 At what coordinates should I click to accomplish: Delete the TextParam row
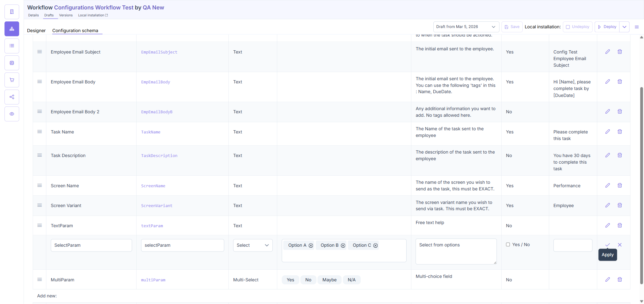point(619,225)
